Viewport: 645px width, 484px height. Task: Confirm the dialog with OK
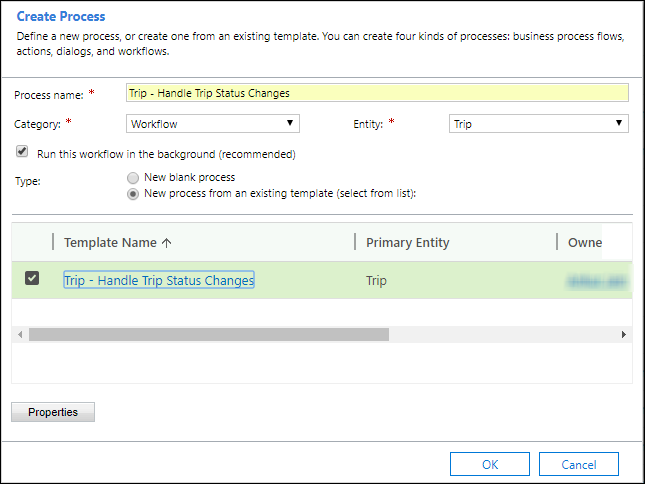489,464
